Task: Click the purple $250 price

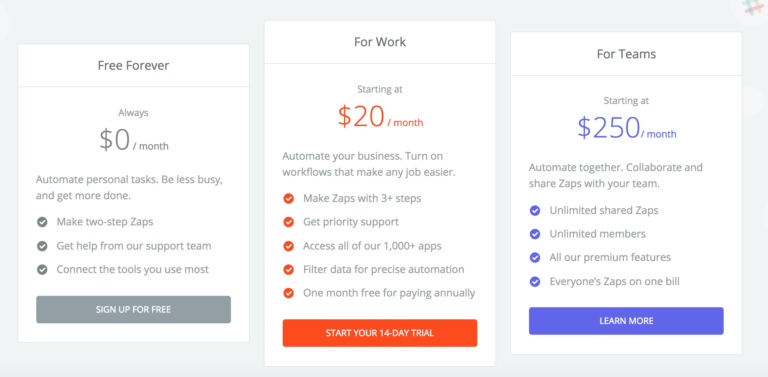Action: coord(608,128)
